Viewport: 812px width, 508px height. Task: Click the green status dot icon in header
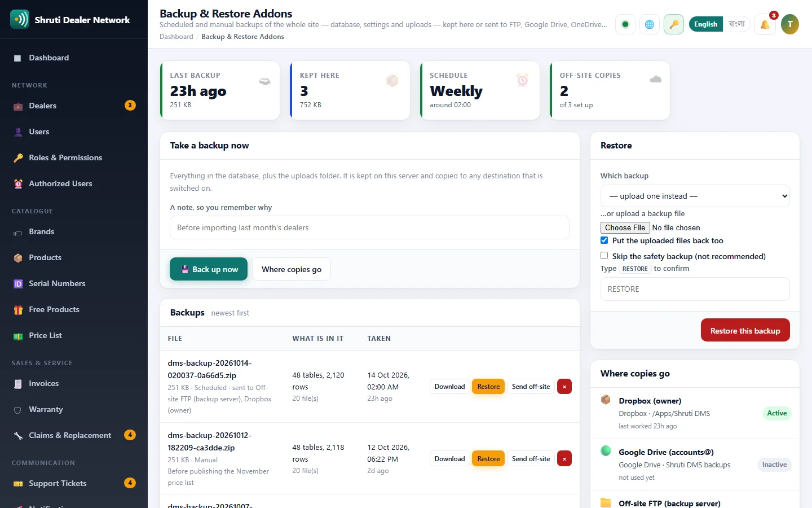coord(625,24)
